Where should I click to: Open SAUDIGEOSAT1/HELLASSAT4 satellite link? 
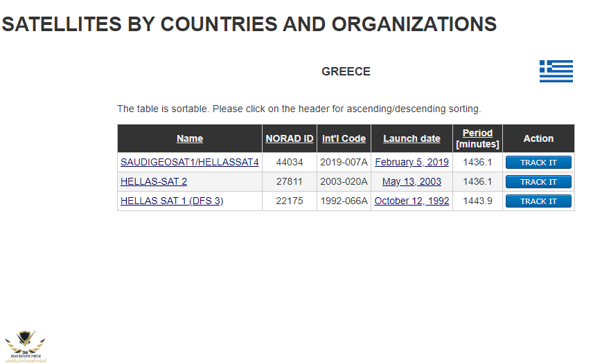coord(189,162)
